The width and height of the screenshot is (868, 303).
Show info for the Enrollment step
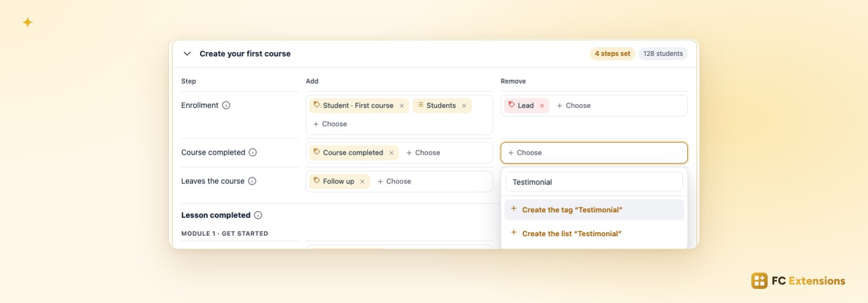[x=226, y=105]
